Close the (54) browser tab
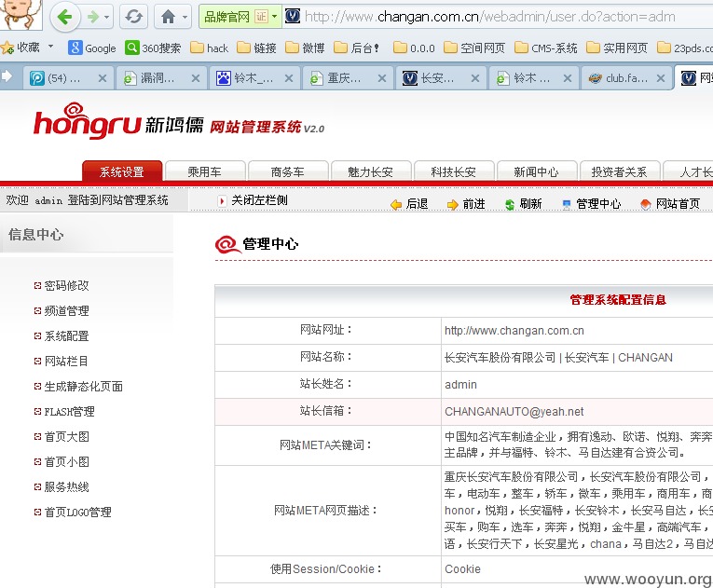This screenshot has width=713, height=588. [103, 78]
